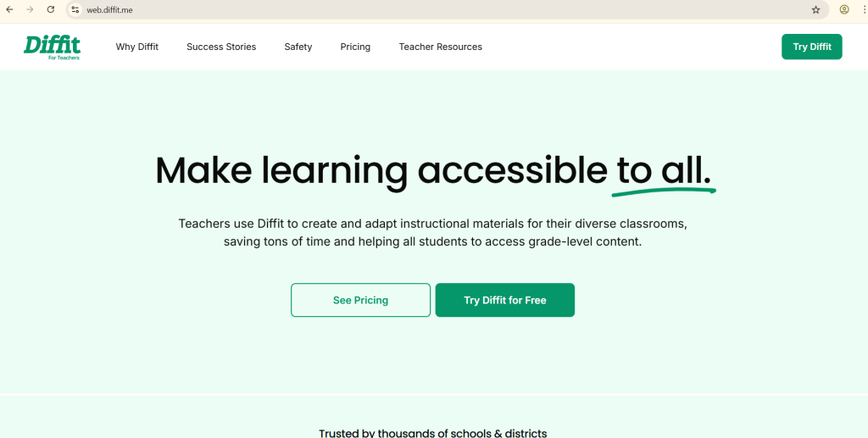Open Teacher Resources in the navigation

click(x=440, y=47)
